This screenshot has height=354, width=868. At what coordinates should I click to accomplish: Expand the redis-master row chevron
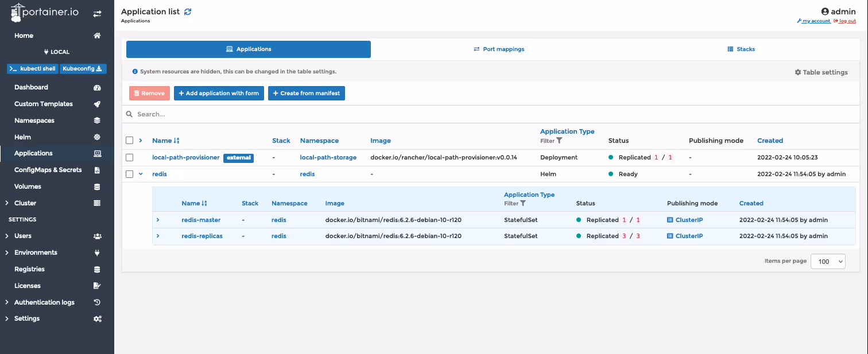[158, 220]
